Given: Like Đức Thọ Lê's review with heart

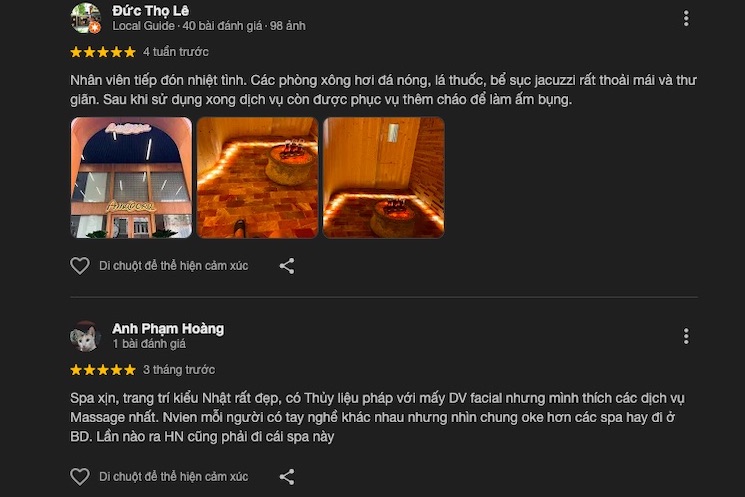Looking at the screenshot, I should pyautogui.click(x=80, y=266).
